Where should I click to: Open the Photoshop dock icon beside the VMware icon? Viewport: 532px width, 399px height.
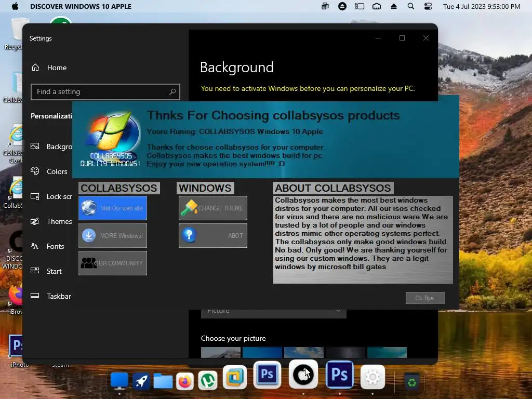click(x=267, y=375)
